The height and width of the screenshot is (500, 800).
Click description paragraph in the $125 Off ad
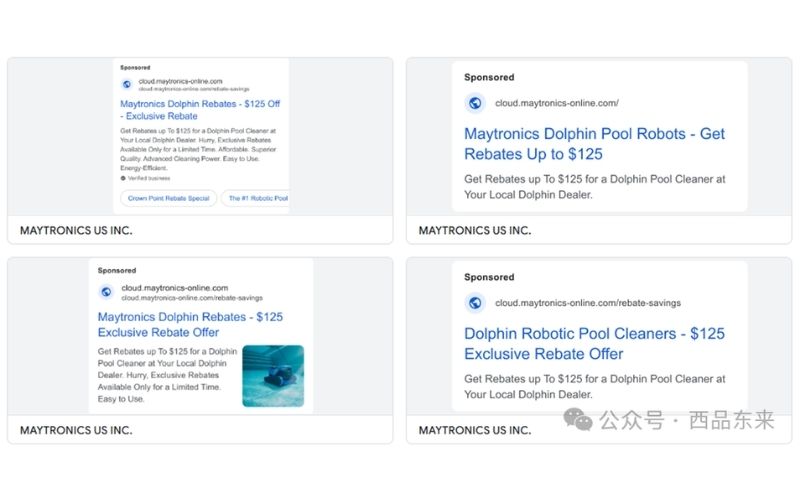(198, 149)
